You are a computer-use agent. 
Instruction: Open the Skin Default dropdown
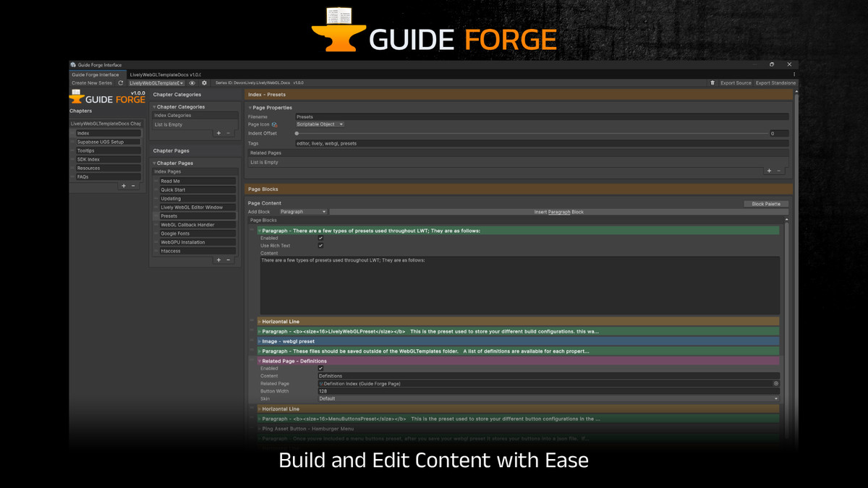(548, 399)
